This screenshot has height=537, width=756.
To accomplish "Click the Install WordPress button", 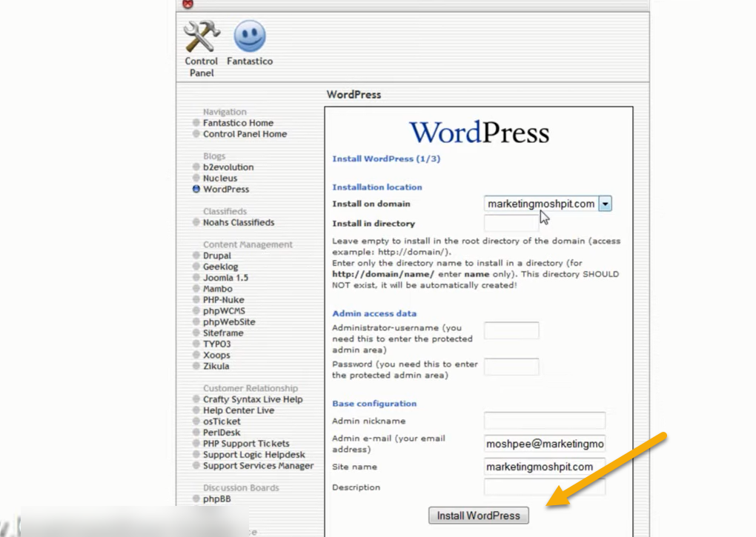I will click(x=478, y=516).
